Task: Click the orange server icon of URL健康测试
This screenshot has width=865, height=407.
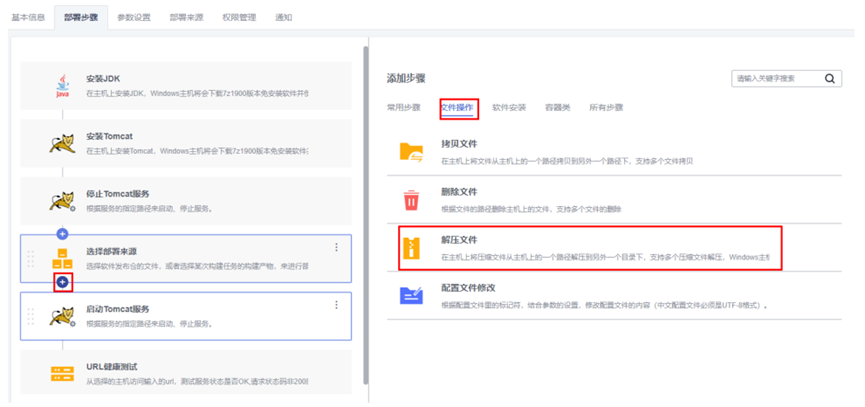Action: 62,374
